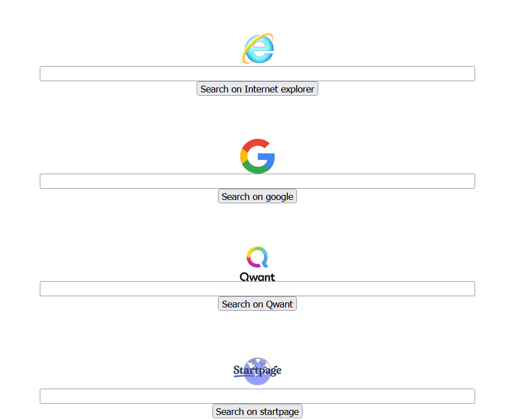The width and height of the screenshot is (516, 420).
Task: Hit the Search on startpage button
Action: [x=257, y=412]
